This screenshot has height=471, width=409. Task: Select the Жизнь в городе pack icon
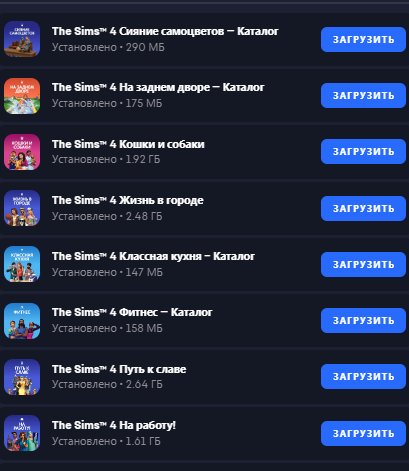coord(22,208)
